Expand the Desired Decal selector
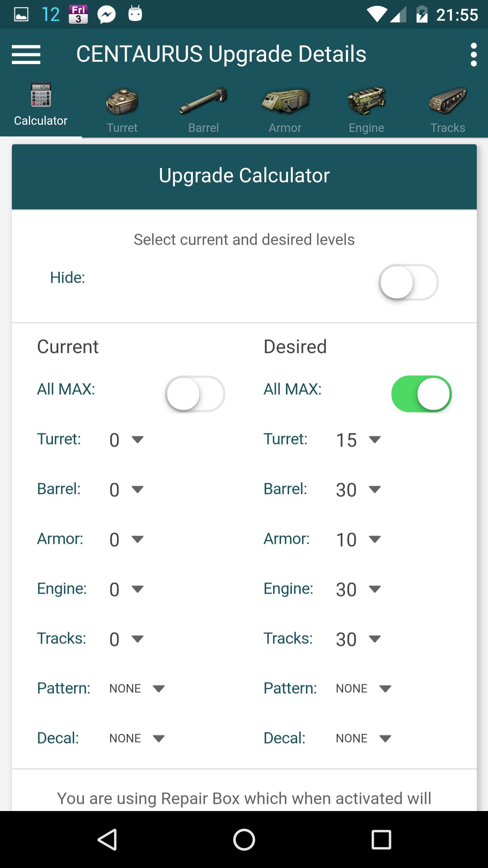This screenshot has height=868, width=488. coord(363,737)
